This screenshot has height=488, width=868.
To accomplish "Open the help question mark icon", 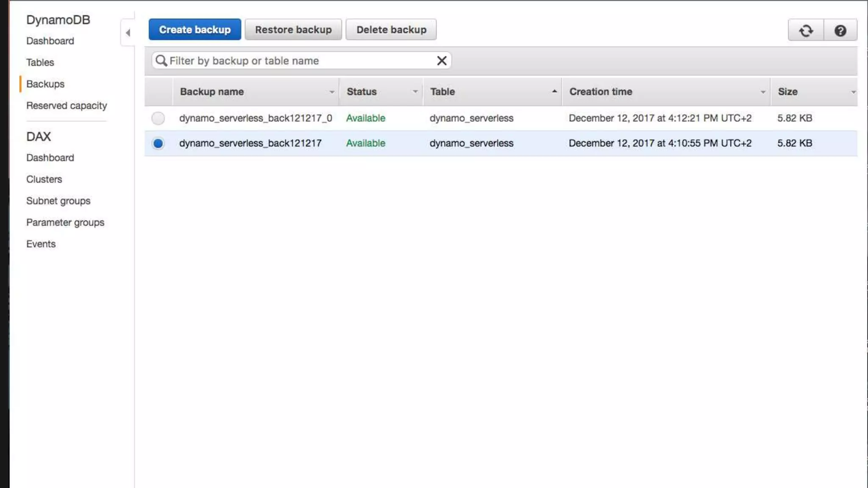I will coord(840,30).
